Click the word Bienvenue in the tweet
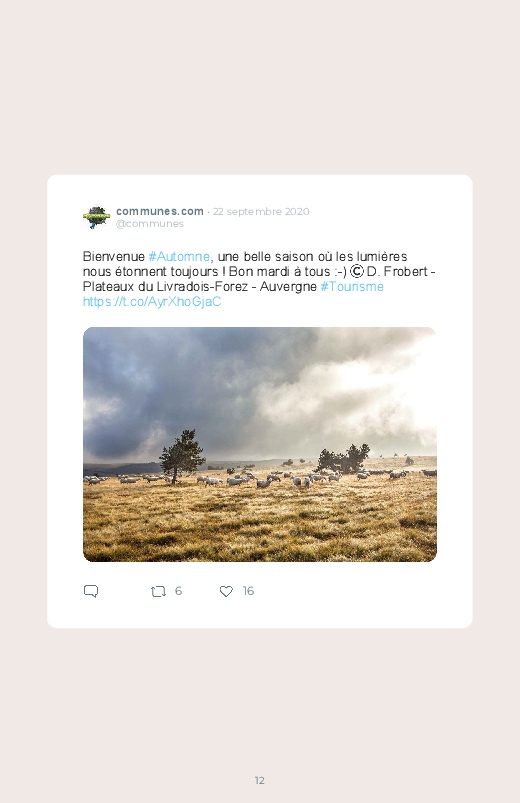 click(x=114, y=256)
